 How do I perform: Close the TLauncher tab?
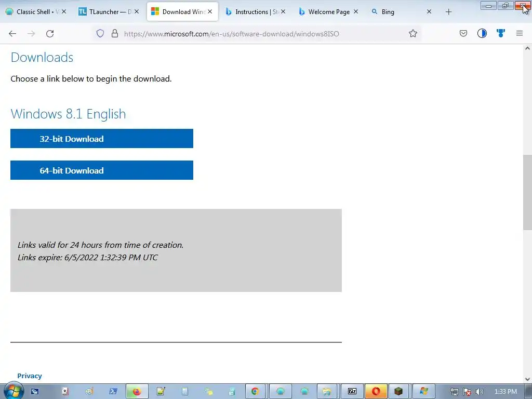pos(137,11)
